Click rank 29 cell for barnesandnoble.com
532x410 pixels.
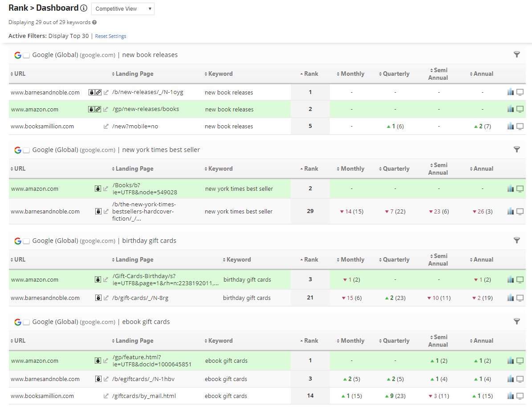(310, 211)
